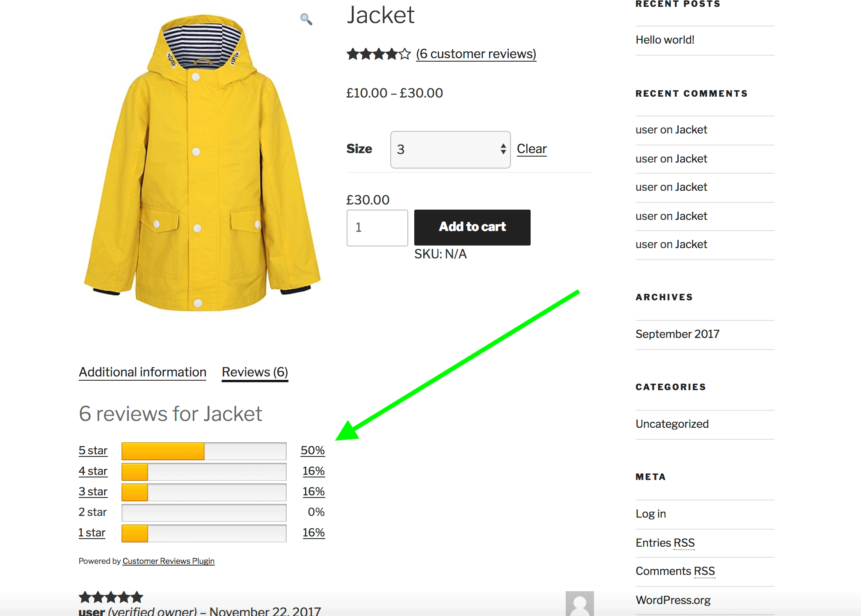The image size is (861, 616).
Task: Open the (6 customer reviews) link
Action: pyautogui.click(x=476, y=54)
